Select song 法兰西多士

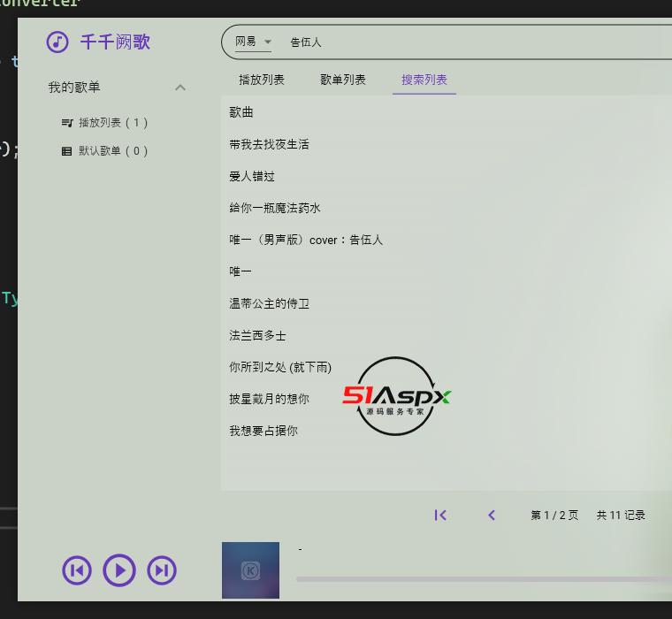[x=257, y=336]
